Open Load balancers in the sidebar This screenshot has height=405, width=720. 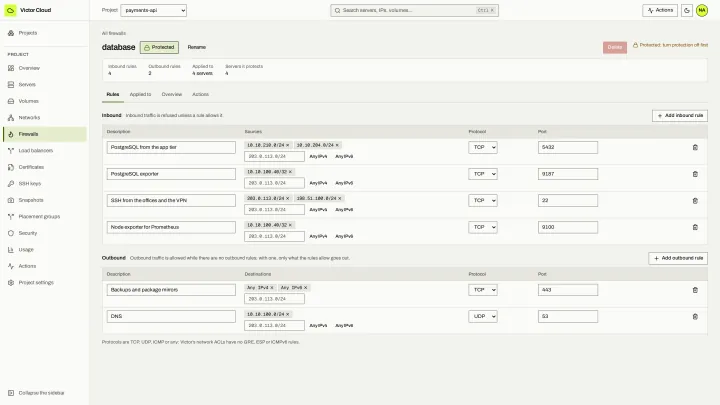tap(45, 151)
